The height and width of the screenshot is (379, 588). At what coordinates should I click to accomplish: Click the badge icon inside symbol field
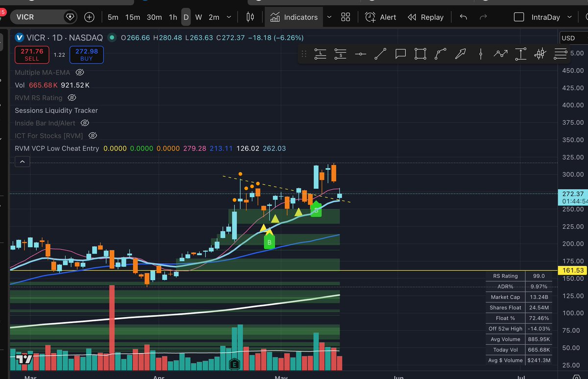point(70,17)
